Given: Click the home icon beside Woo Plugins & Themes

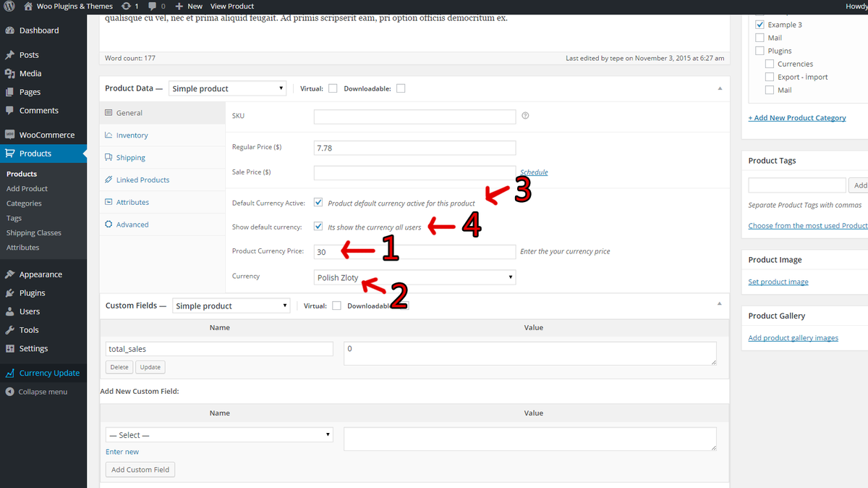Looking at the screenshot, I should pyautogui.click(x=28, y=7).
